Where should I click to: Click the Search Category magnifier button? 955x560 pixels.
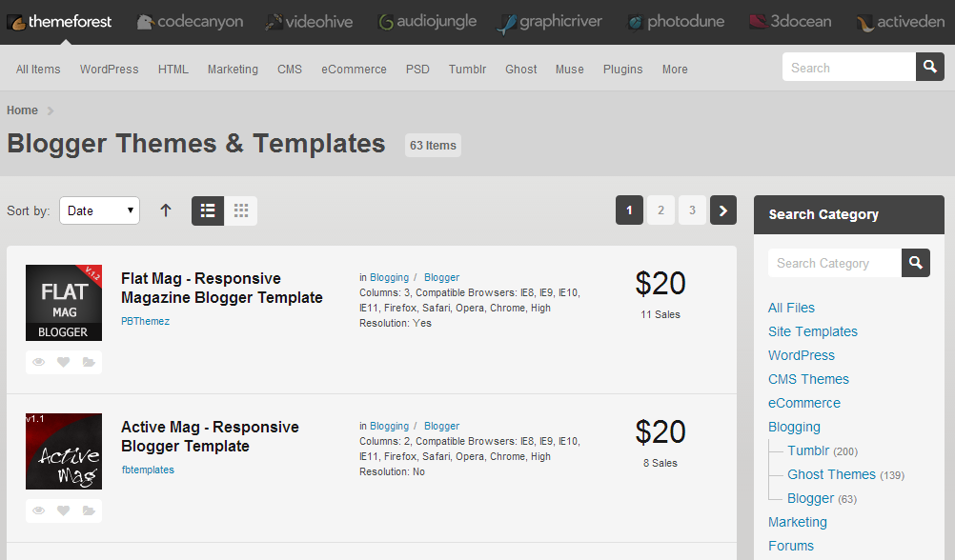(x=915, y=262)
